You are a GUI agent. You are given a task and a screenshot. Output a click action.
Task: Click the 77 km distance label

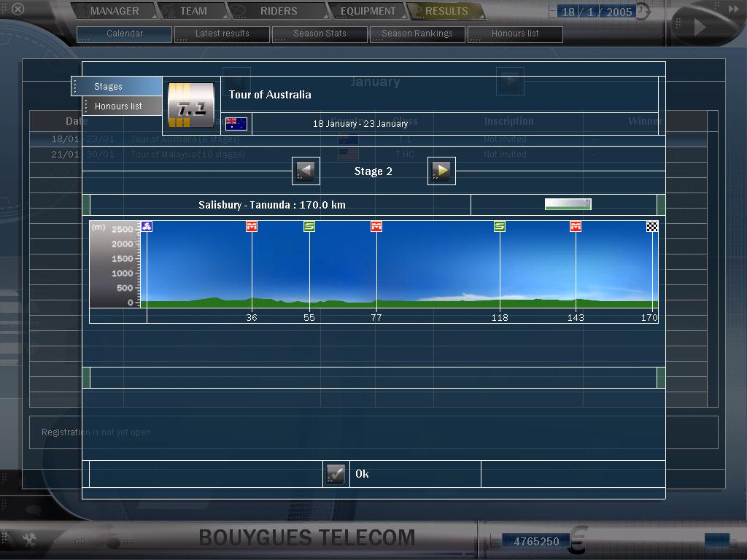(x=376, y=318)
